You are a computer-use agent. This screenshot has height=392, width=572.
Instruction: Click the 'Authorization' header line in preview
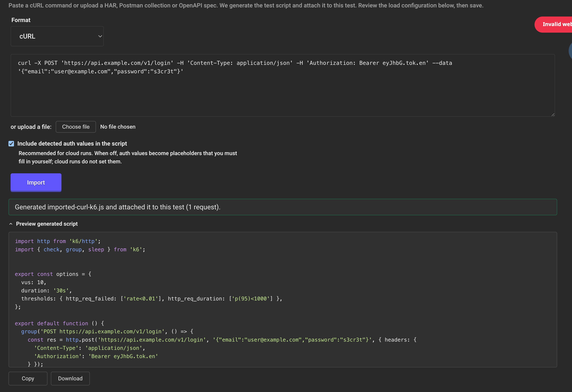point(96,356)
